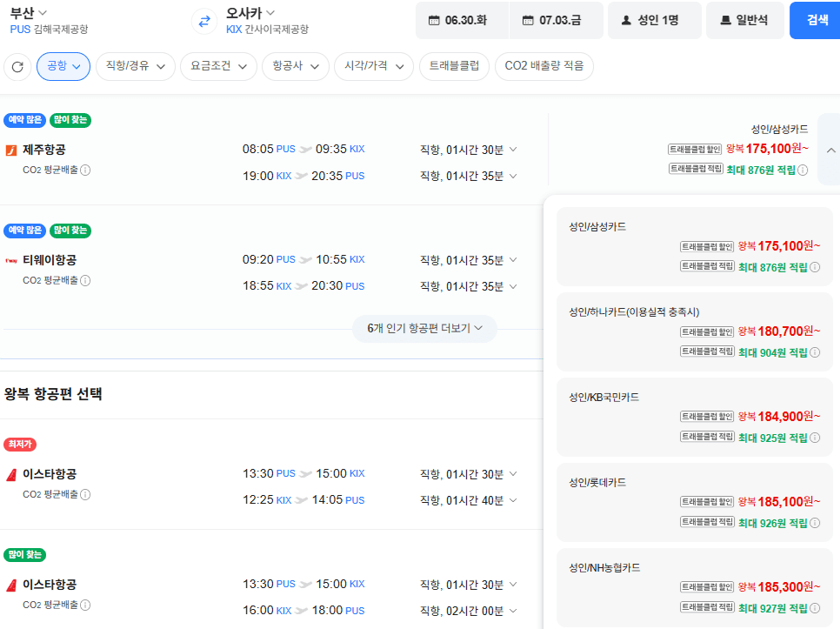840x629 pixels.
Task: Show info for 최대 904원 적립
Action: click(815, 352)
